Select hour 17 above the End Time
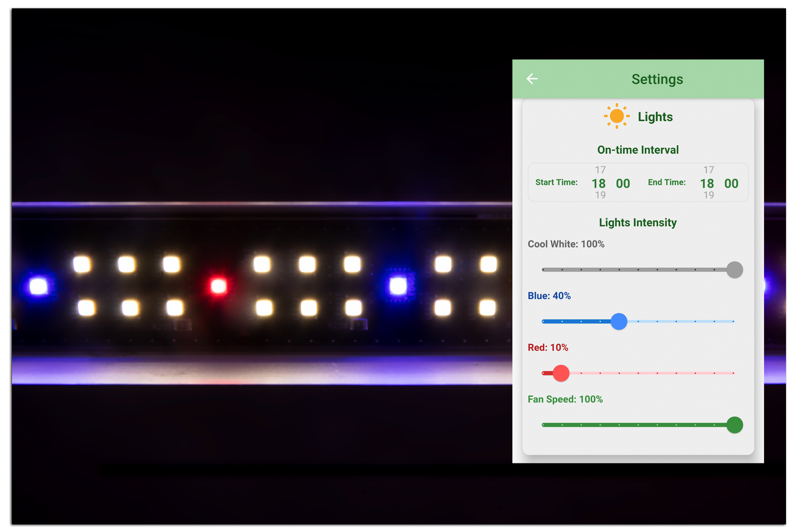 pyautogui.click(x=708, y=170)
